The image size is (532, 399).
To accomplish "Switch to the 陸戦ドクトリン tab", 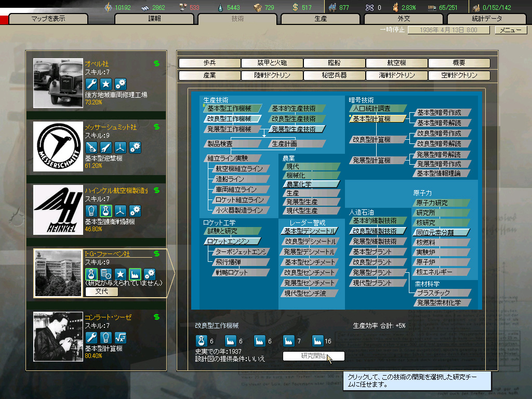I will coord(272,75).
